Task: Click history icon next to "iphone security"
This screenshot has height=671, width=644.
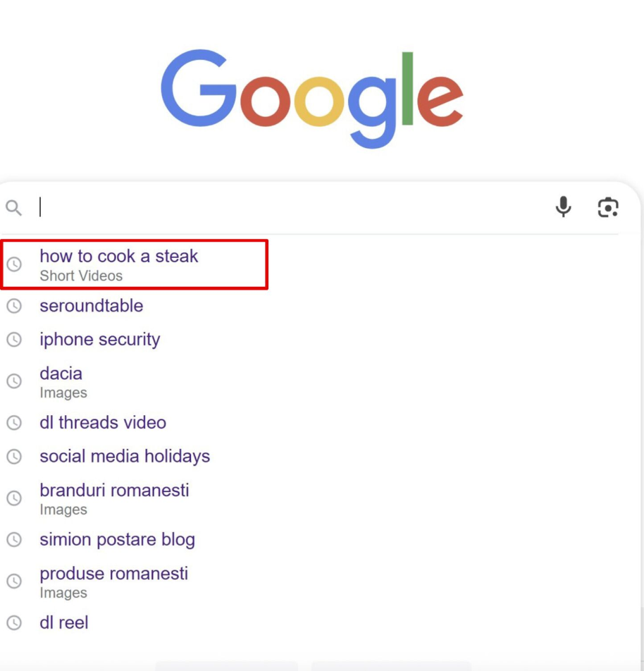Action: tap(14, 340)
